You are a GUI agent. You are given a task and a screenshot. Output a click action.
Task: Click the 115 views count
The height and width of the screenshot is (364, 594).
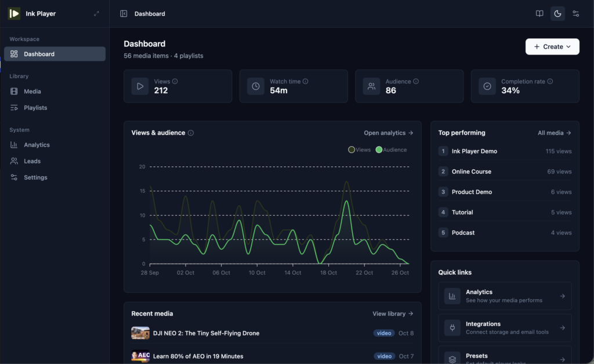tap(559, 151)
